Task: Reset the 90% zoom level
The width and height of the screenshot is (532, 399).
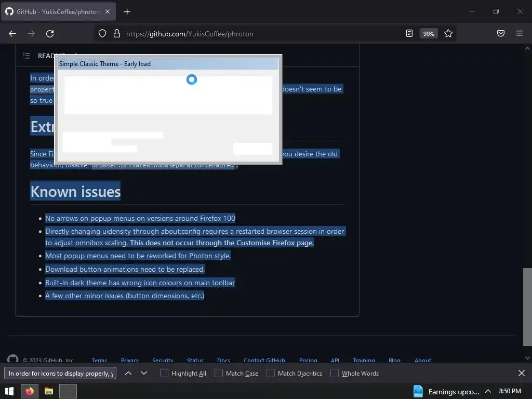Action: [429, 34]
